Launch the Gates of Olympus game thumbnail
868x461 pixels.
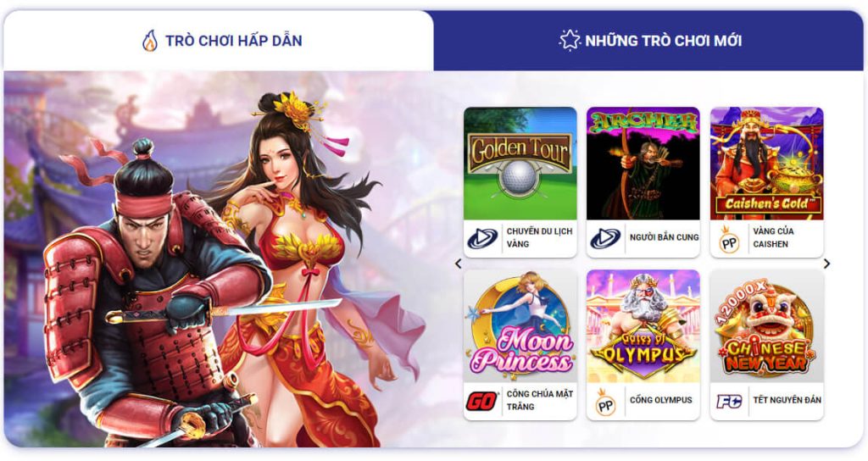[x=643, y=326]
